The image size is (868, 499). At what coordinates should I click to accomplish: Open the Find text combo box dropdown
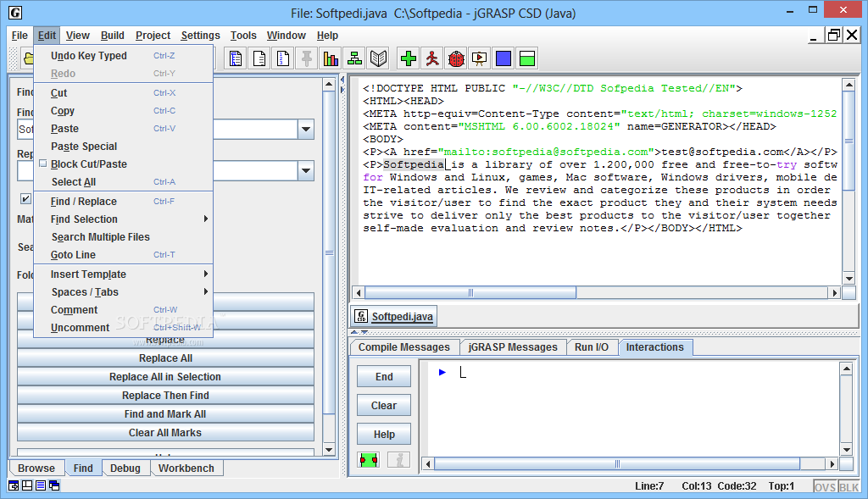[305, 130]
